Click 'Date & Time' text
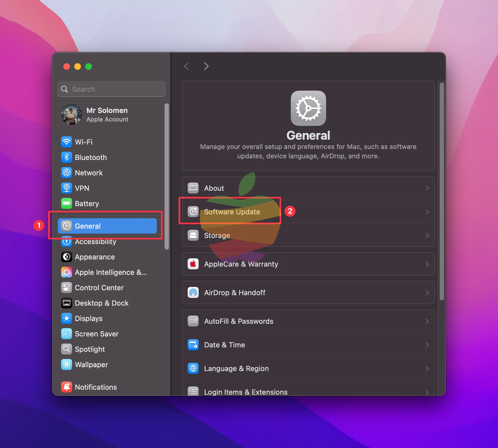The height and width of the screenshot is (448, 498). [225, 345]
